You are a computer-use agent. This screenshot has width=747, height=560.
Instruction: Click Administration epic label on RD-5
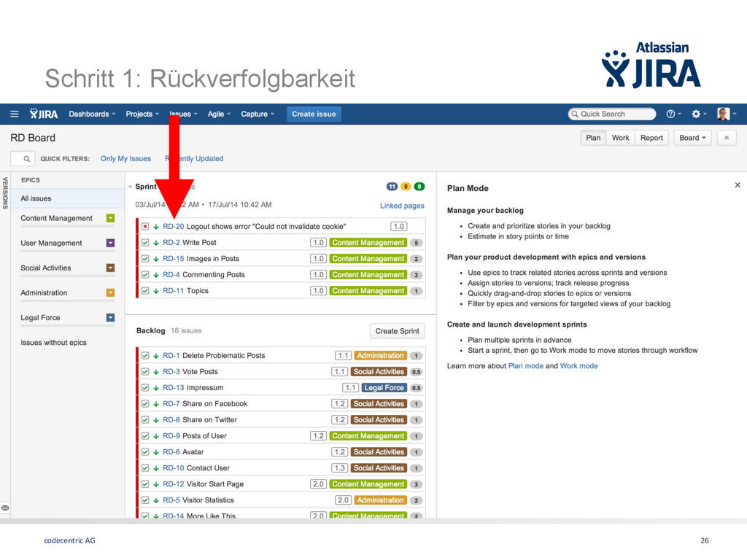(x=380, y=500)
